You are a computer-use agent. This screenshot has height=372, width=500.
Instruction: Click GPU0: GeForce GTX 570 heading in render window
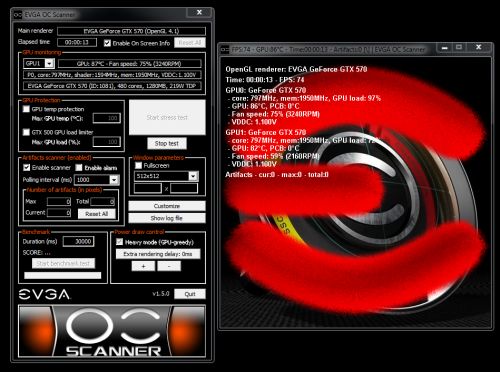(266, 90)
